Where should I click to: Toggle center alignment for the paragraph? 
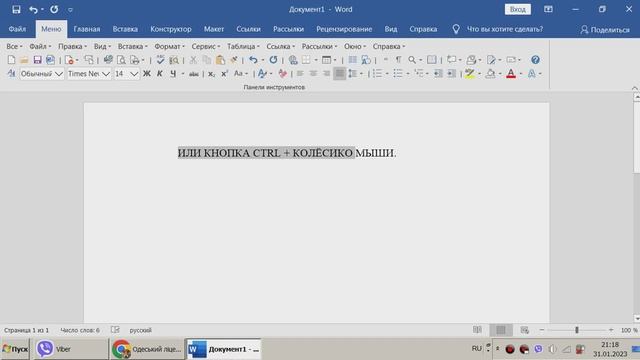pyautogui.click(x=313, y=74)
